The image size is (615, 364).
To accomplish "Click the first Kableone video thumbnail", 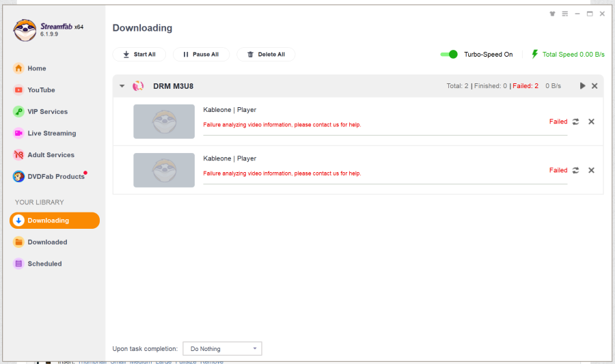I will (164, 122).
